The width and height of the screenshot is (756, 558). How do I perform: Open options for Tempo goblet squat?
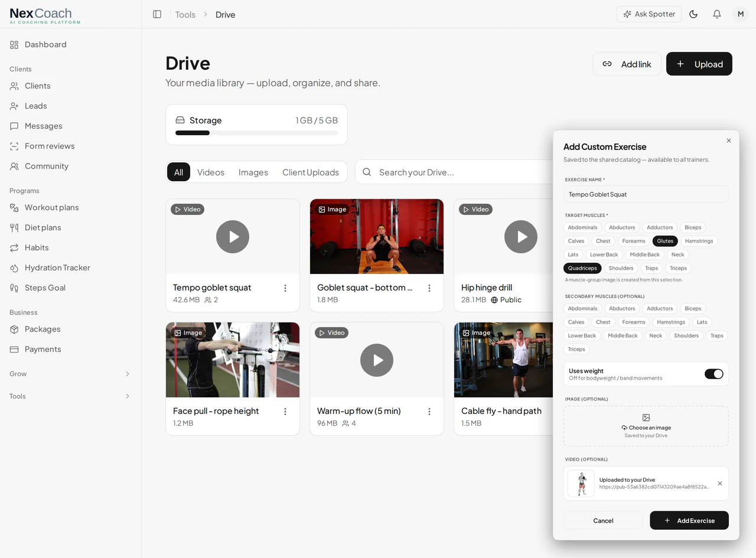285,288
